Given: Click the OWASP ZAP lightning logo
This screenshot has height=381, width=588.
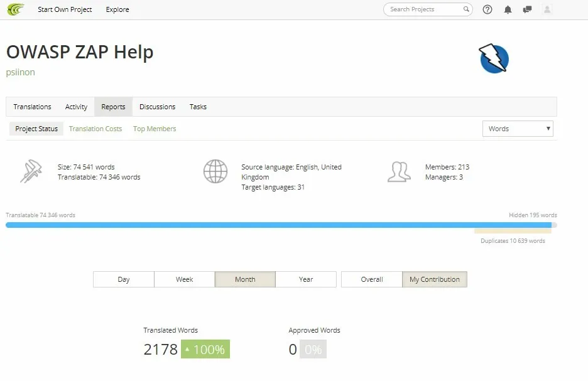Looking at the screenshot, I should tap(494, 58).
